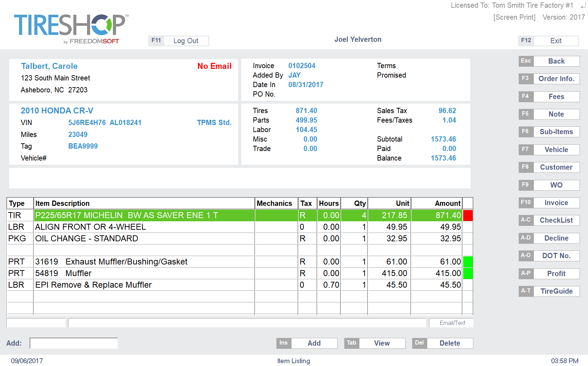This screenshot has height=366, width=588.
Task: Click the Hours column header
Action: (x=328, y=203)
